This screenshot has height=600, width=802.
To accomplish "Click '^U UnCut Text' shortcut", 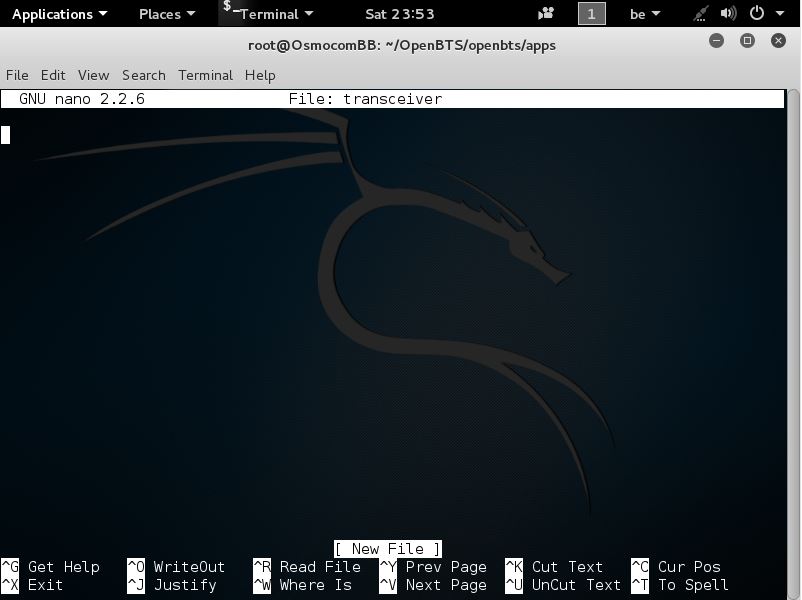I will 563,585.
